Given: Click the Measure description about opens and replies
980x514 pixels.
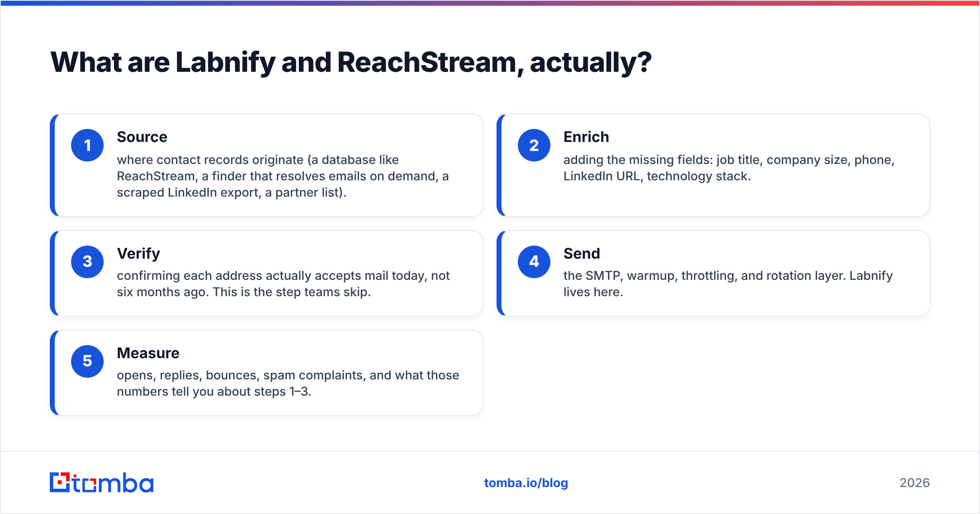Looking at the screenshot, I should [288, 383].
